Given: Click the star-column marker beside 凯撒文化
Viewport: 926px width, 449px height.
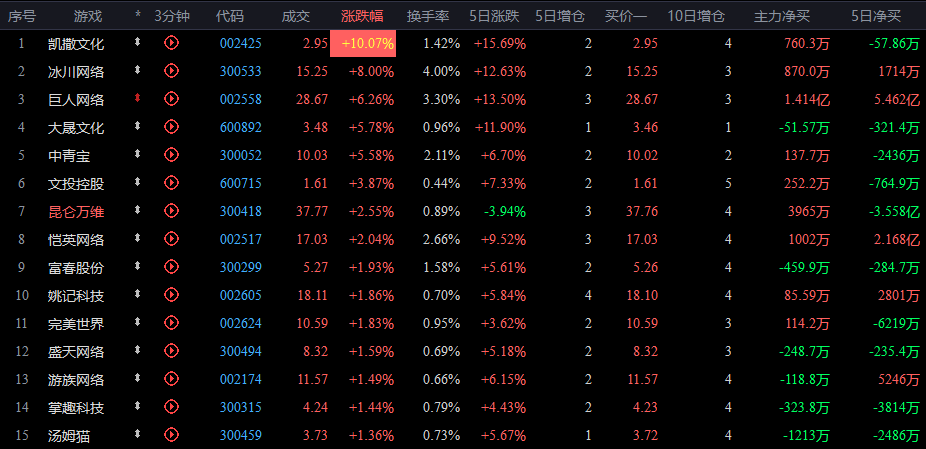Looking at the screenshot, I should (x=138, y=42).
